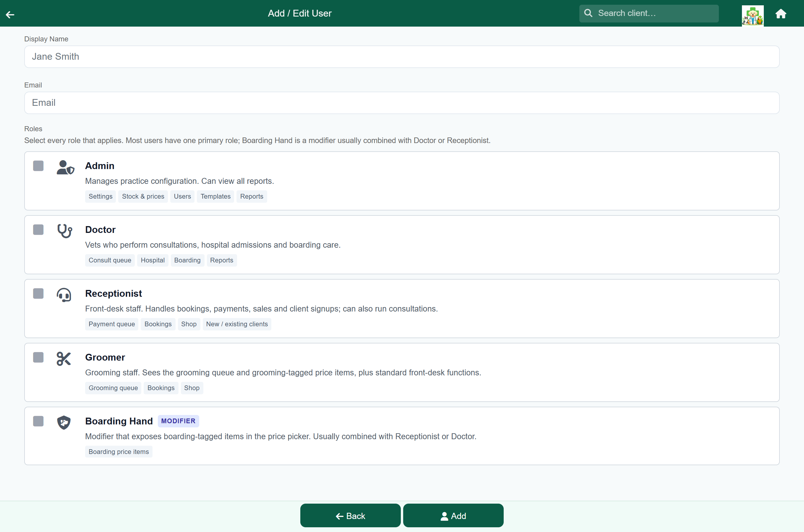Click the Admin role title

click(100, 166)
